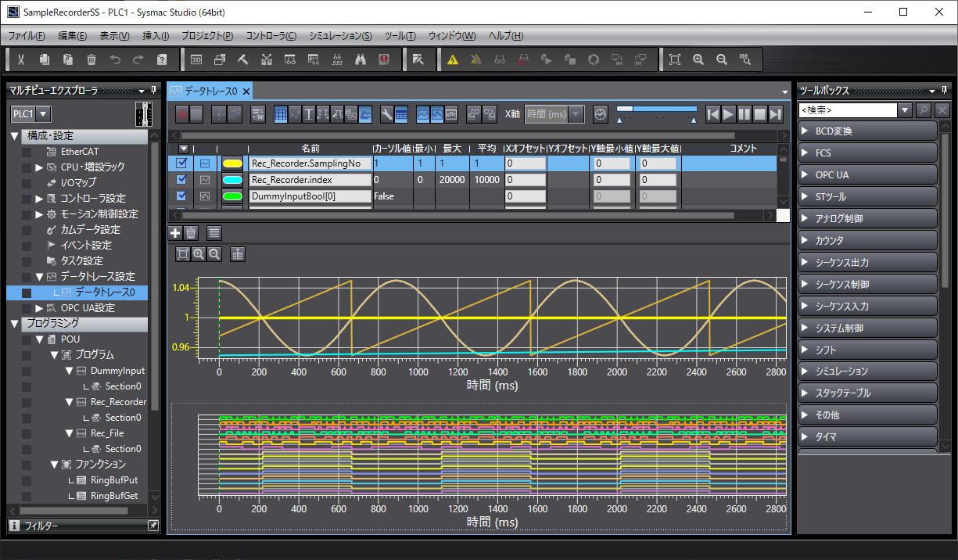Click the zoom in magnifier above the graph
The height and width of the screenshot is (560, 958).
coord(199,254)
